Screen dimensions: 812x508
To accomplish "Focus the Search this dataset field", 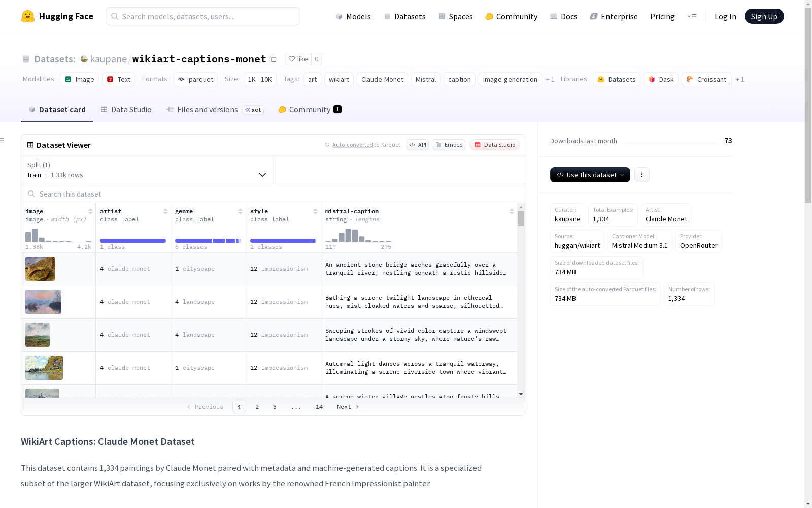I will 273,194.
